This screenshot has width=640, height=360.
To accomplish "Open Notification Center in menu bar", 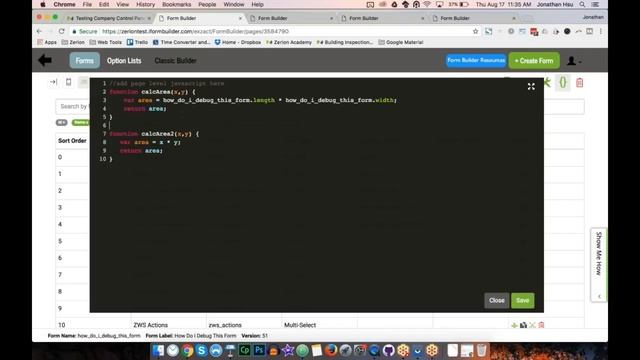I will pyautogui.click(x=595, y=4).
